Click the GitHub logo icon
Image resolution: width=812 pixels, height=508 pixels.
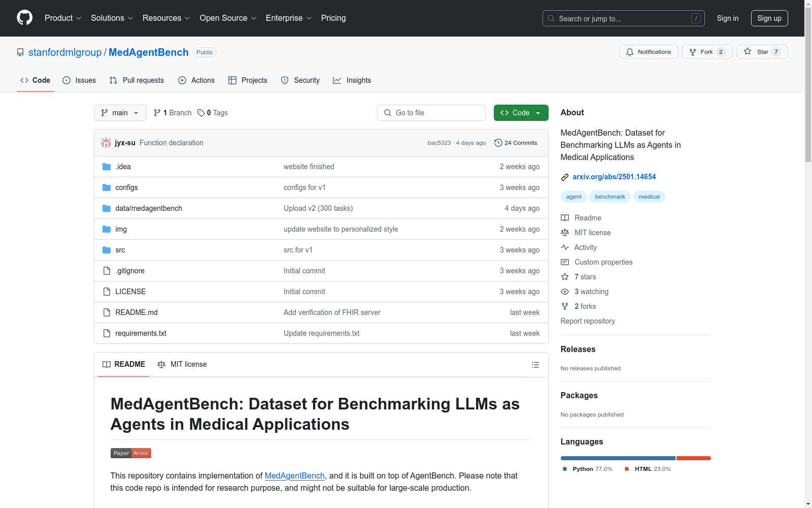[x=24, y=18]
